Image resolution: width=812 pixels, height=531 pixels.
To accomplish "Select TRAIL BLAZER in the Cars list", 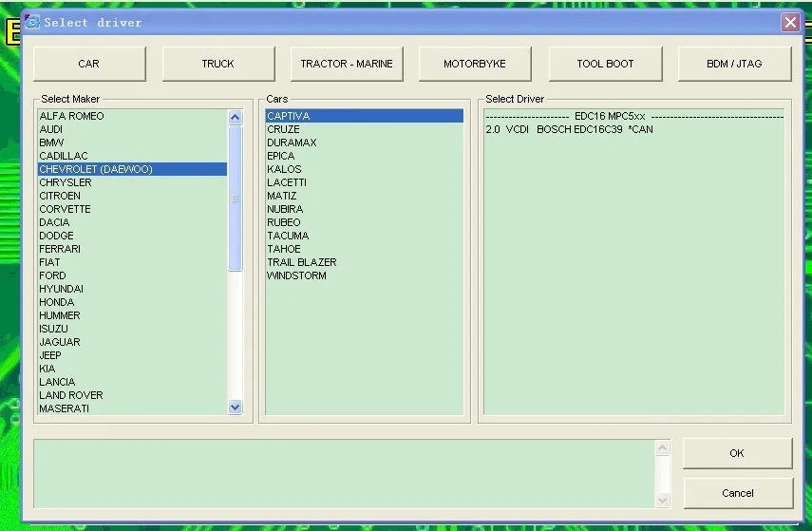I will pos(365,263).
